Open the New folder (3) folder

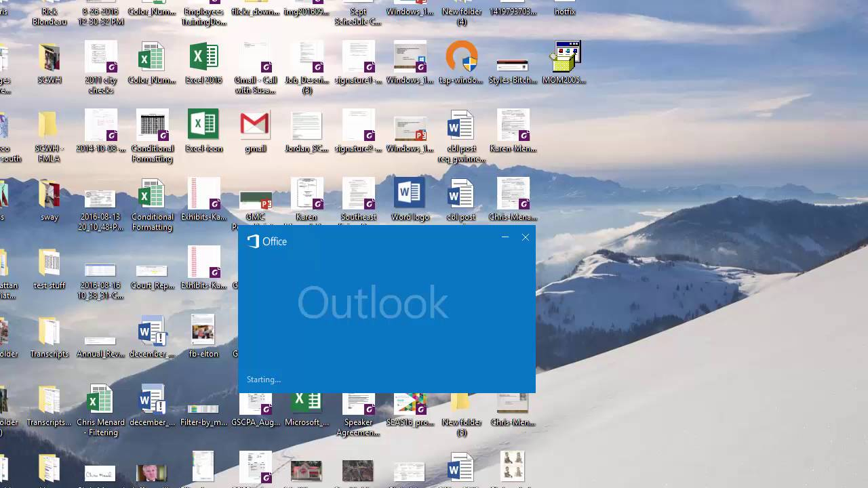461,403
